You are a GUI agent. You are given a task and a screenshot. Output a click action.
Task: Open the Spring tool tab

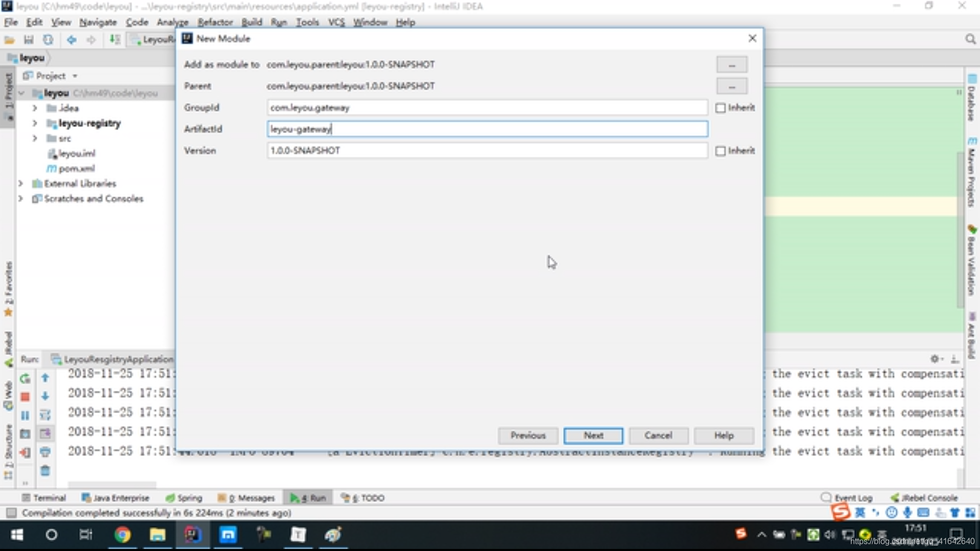tap(184, 498)
